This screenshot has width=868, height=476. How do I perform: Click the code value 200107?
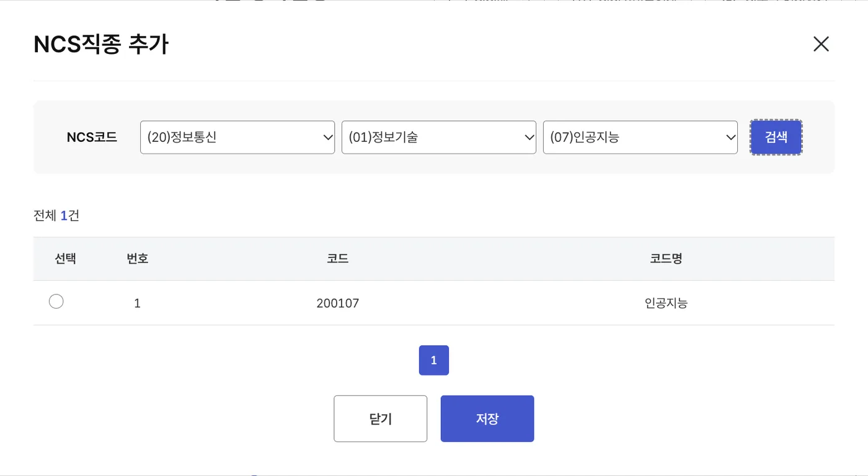pyautogui.click(x=338, y=303)
